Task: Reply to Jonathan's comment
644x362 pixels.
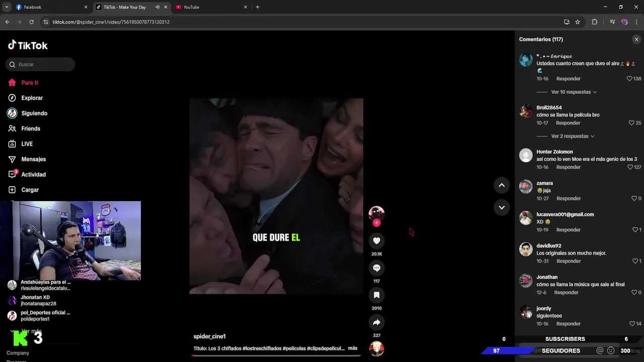Action: (566, 293)
